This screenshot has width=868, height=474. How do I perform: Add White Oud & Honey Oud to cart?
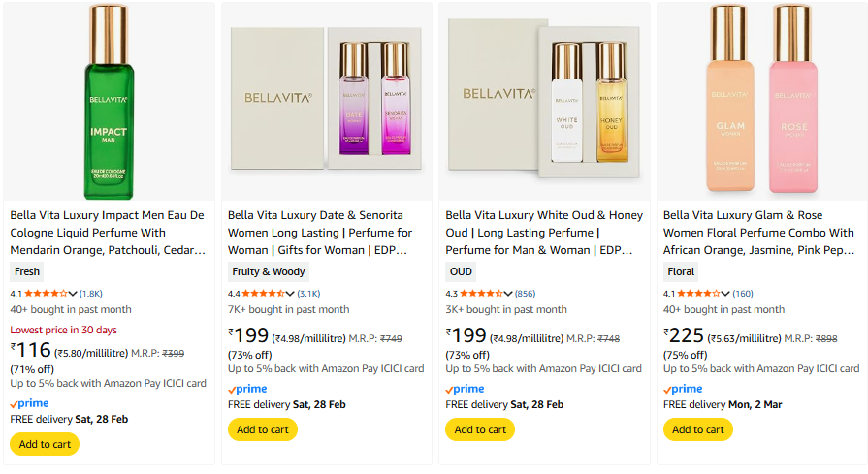coord(480,429)
